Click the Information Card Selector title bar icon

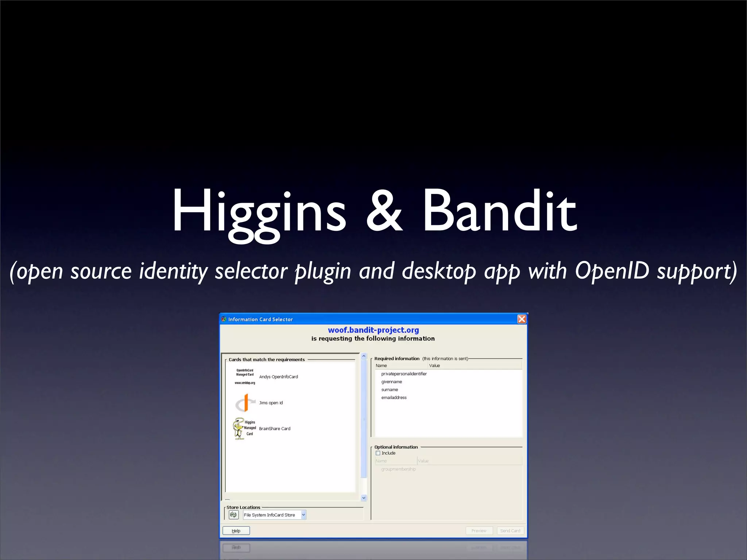coord(224,319)
